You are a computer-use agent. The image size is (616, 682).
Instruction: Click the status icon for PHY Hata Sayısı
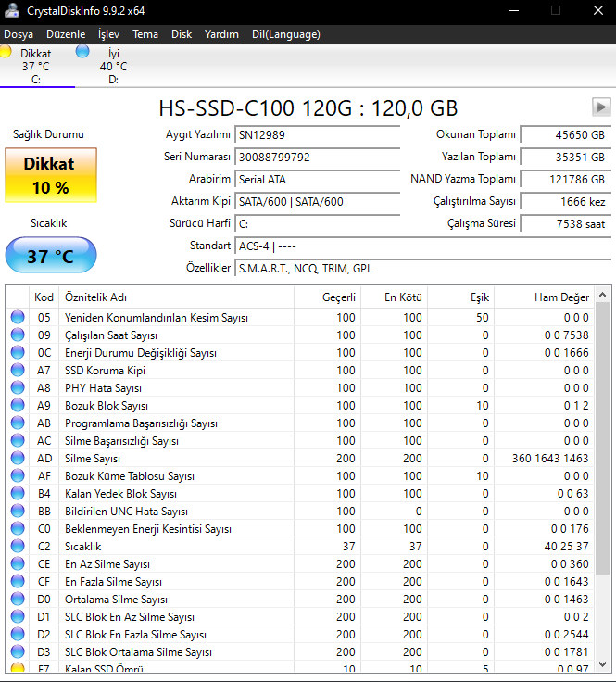coord(18,387)
